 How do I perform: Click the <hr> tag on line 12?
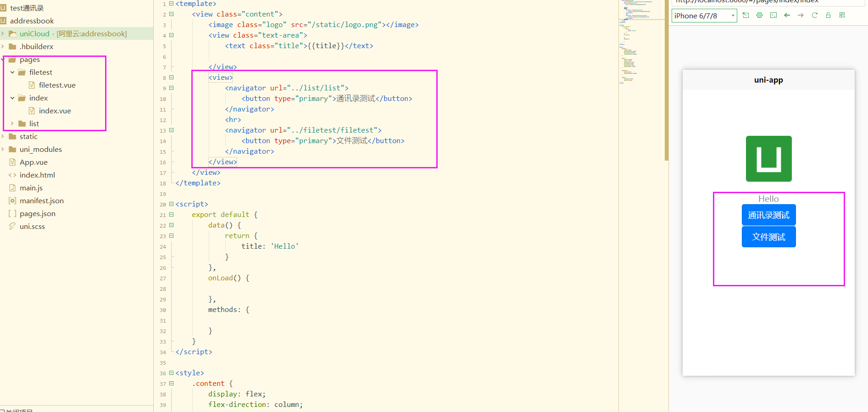233,119
